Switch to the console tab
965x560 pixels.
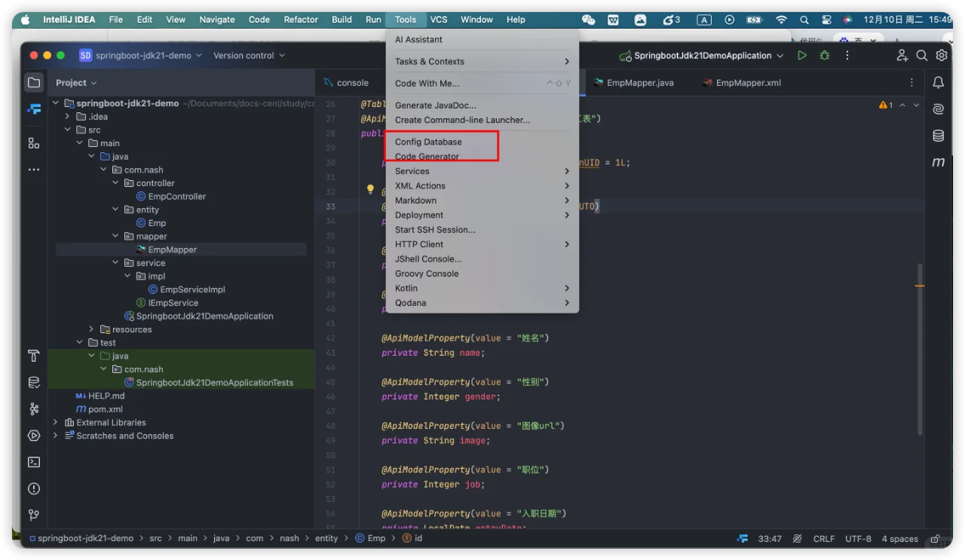point(345,83)
